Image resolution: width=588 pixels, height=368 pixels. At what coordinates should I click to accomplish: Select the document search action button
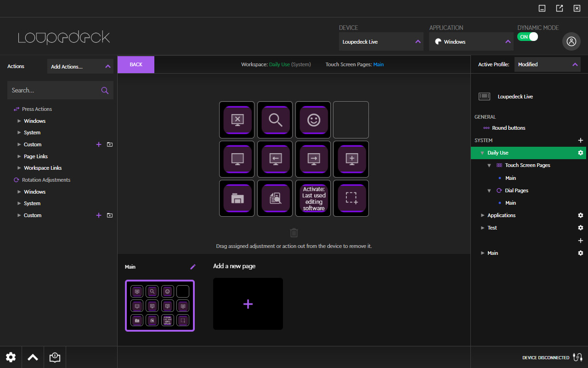(x=275, y=198)
